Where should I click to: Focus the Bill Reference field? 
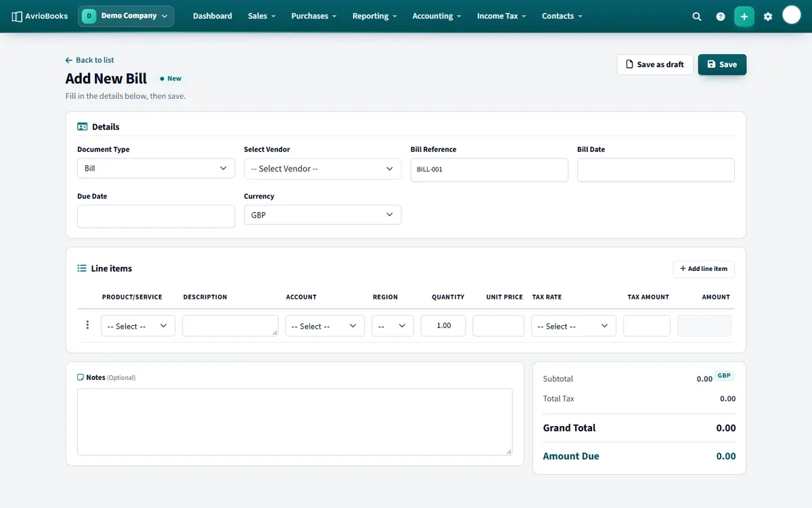[489, 170]
